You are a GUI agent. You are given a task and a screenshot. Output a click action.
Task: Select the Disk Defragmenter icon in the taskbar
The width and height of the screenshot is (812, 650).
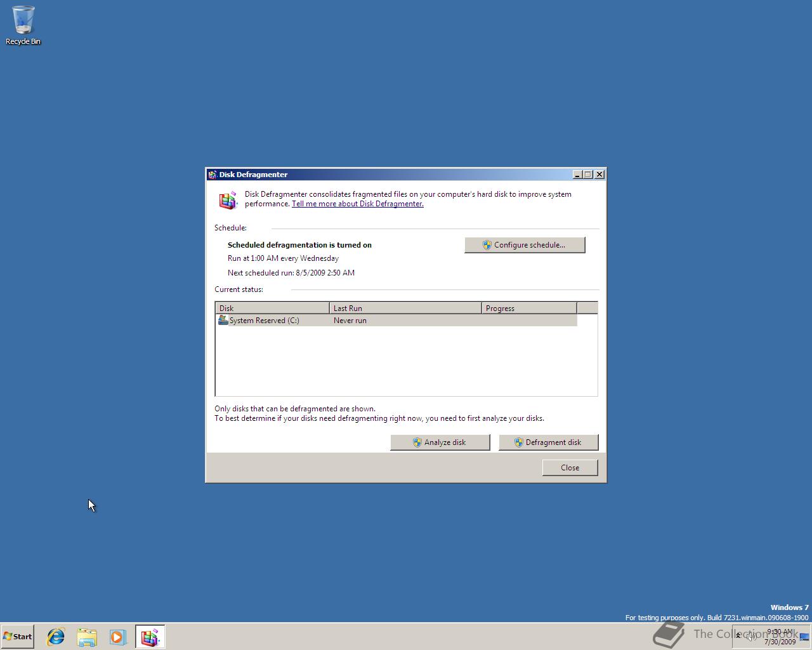[x=150, y=637]
